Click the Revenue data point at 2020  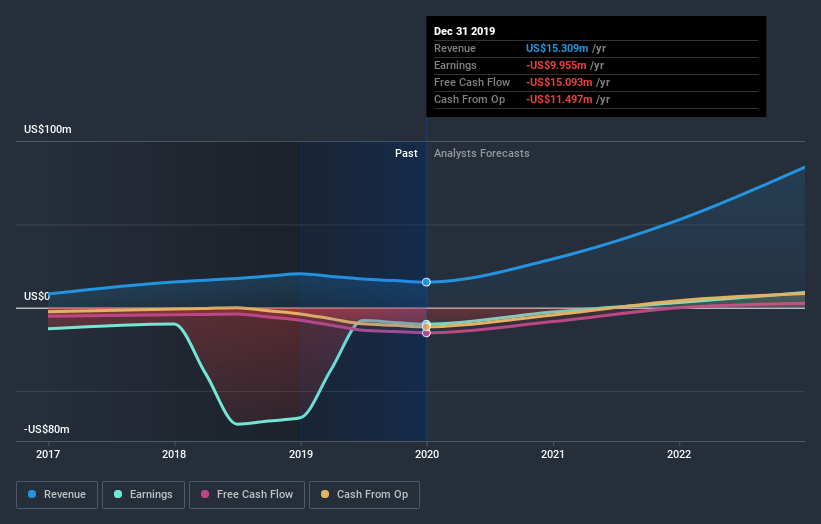[426, 282]
